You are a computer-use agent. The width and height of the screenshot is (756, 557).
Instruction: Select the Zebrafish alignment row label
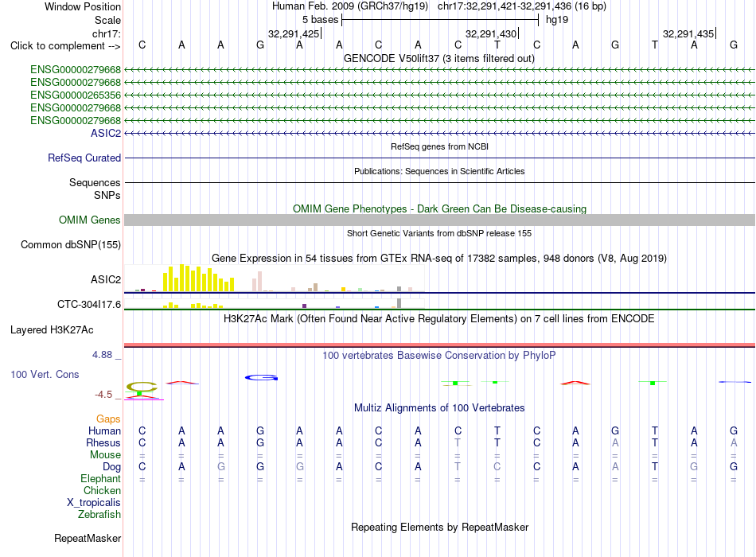(99, 515)
